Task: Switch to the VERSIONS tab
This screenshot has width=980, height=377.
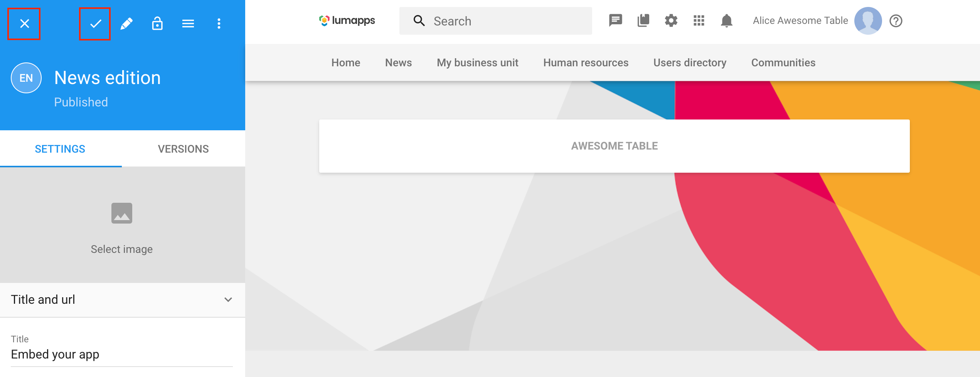Action: pos(184,149)
